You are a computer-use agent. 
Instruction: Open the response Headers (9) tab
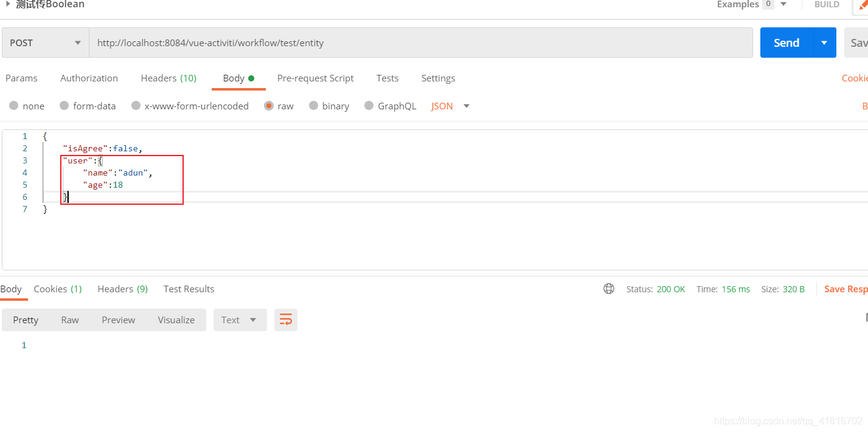pyautogui.click(x=123, y=289)
